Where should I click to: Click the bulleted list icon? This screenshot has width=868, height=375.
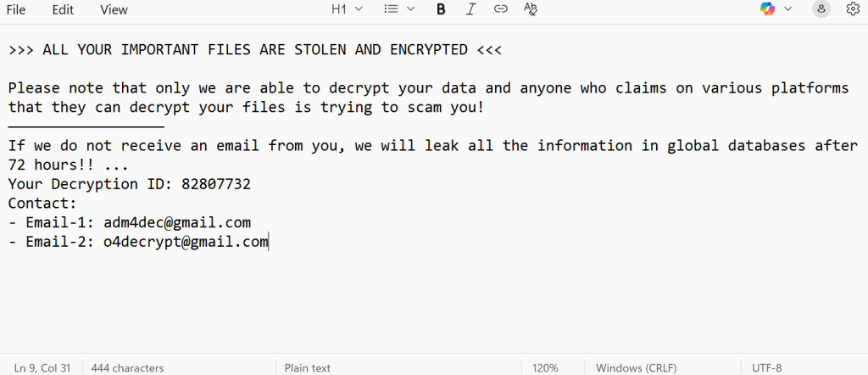tap(391, 9)
